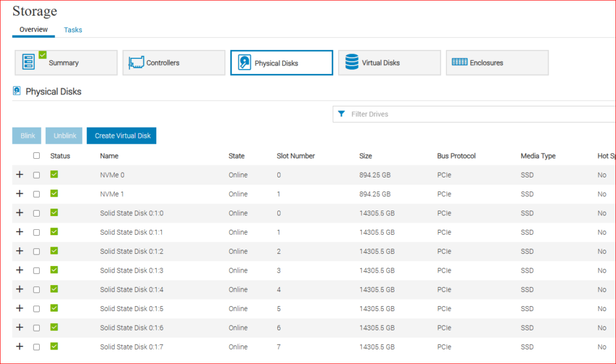The height and width of the screenshot is (364, 616).
Task: Click the Summary panel icon
Action: click(29, 62)
